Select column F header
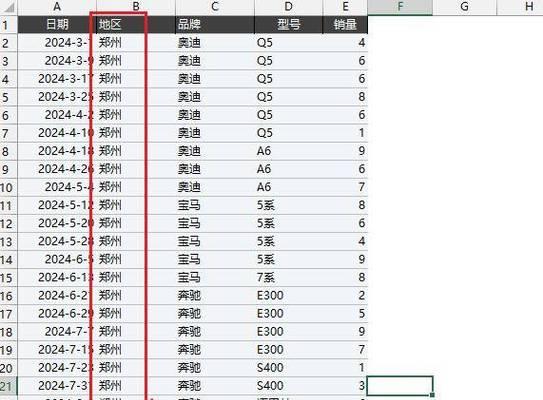This screenshot has width=543, height=400. coord(400,7)
